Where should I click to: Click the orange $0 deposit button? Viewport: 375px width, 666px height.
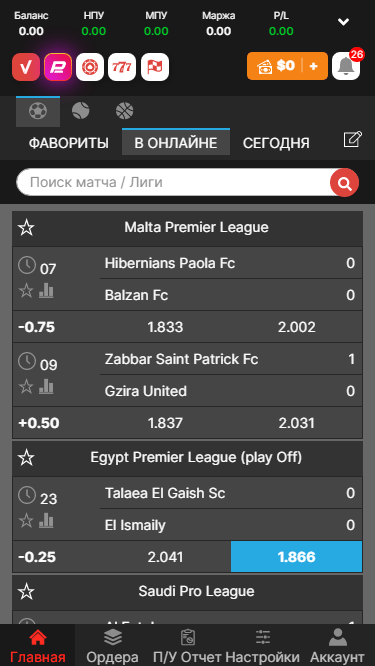(288, 66)
